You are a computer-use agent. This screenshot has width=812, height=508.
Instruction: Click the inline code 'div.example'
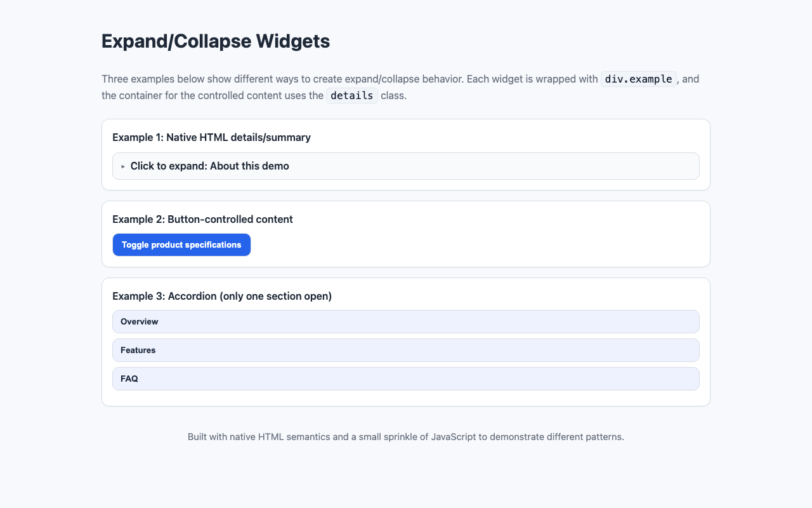click(638, 79)
